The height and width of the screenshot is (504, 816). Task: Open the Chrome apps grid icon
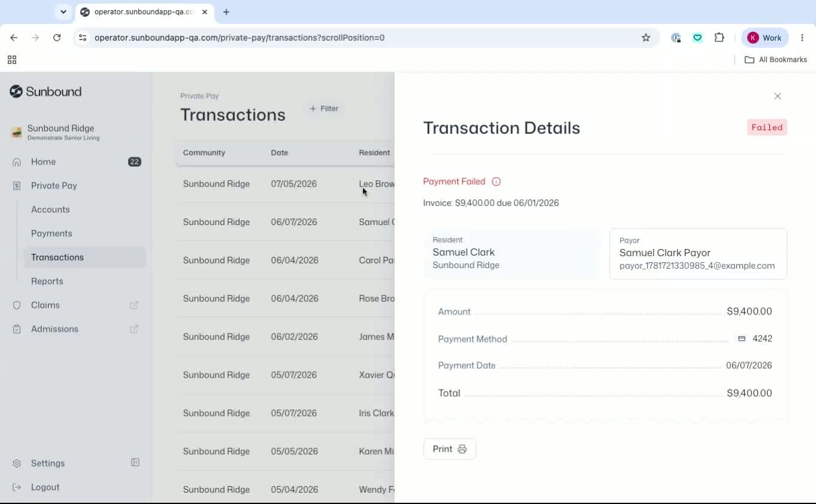12,60
